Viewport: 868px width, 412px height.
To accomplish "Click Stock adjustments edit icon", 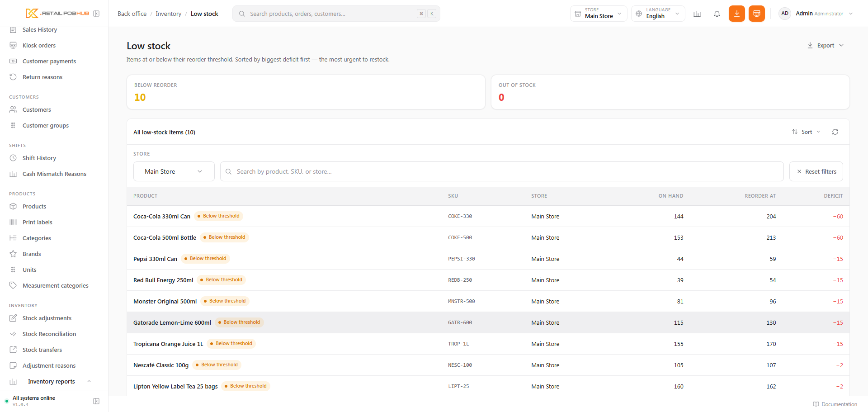I will coord(13,318).
